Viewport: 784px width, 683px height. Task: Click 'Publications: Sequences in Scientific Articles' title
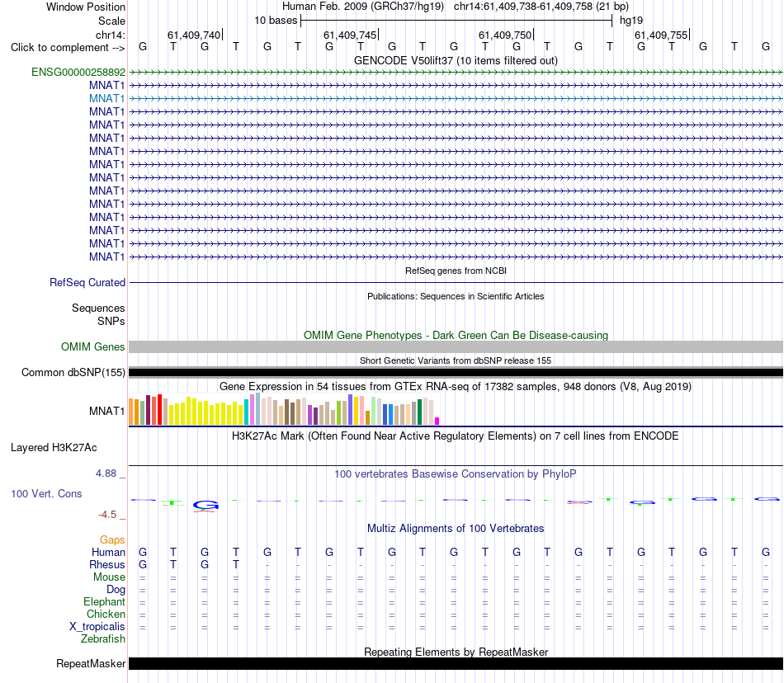[x=456, y=296]
